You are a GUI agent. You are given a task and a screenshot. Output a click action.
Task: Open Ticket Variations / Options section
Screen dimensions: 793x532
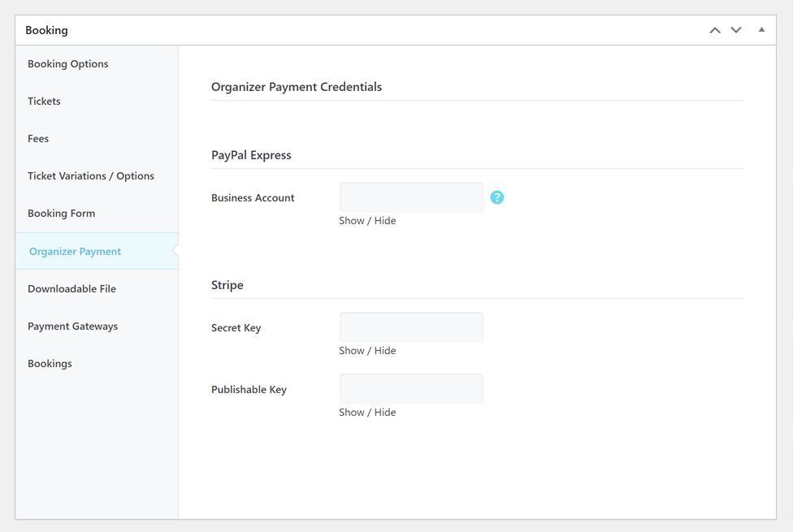coord(91,175)
